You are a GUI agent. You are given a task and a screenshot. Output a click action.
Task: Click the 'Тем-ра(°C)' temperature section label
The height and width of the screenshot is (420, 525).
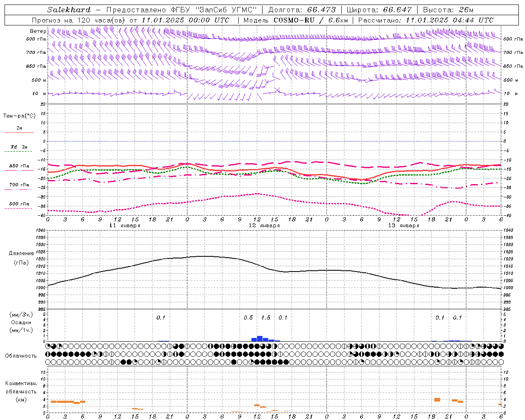[19, 116]
